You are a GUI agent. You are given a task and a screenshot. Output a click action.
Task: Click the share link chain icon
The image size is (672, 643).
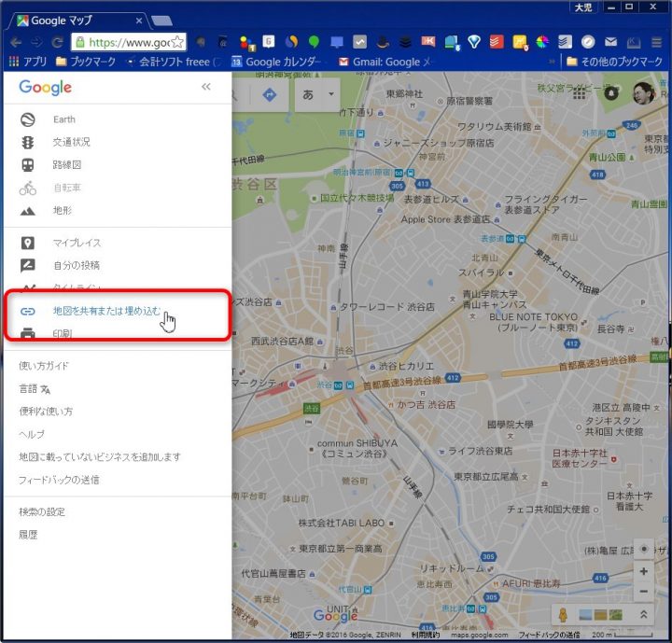[x=28, y=311]
